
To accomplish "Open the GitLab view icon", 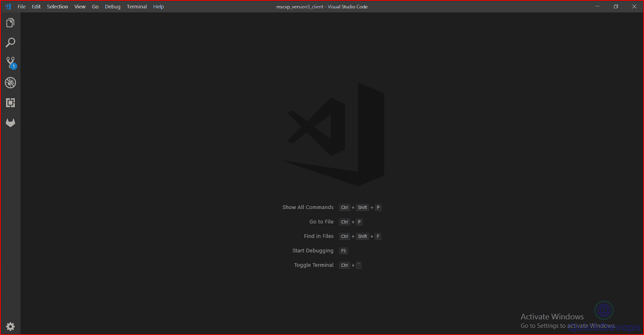I will (10, 123).
